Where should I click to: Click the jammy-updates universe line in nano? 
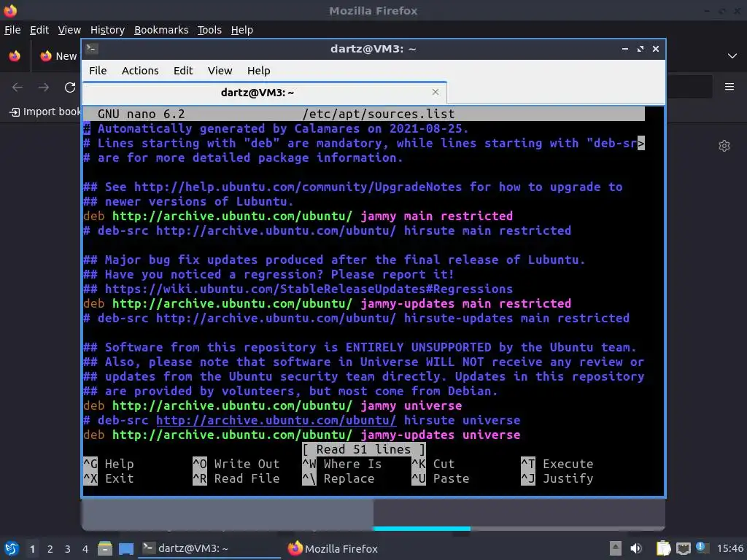tap(301, 435)
